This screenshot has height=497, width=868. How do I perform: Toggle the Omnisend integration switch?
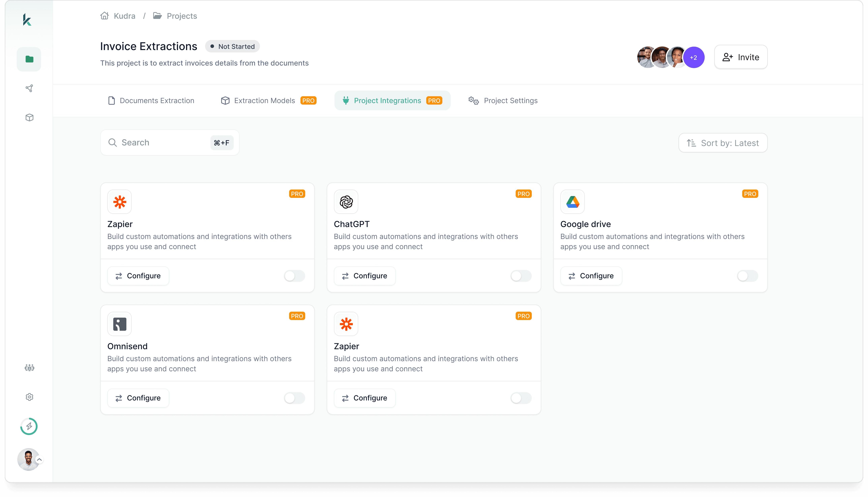click(x=294, y=398)
